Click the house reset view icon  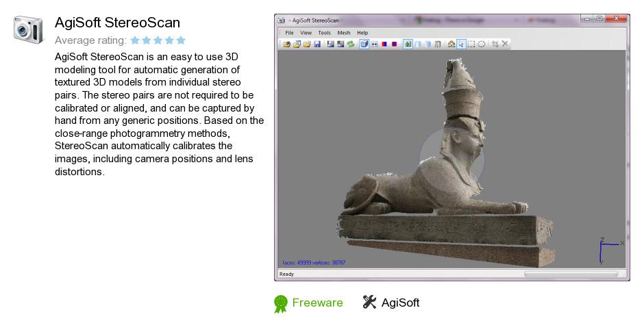[451, 44]
